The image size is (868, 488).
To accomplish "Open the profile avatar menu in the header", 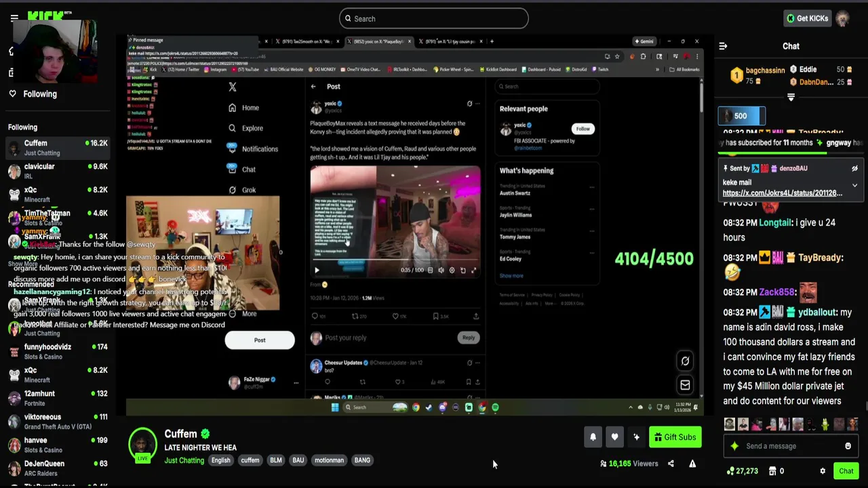I will (x=843, y=18).
